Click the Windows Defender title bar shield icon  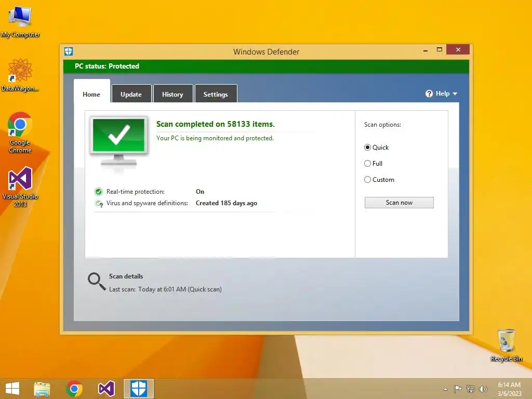tap(69, 51)
